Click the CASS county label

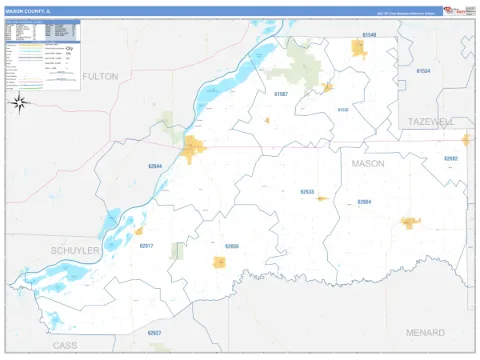point(65,345)
